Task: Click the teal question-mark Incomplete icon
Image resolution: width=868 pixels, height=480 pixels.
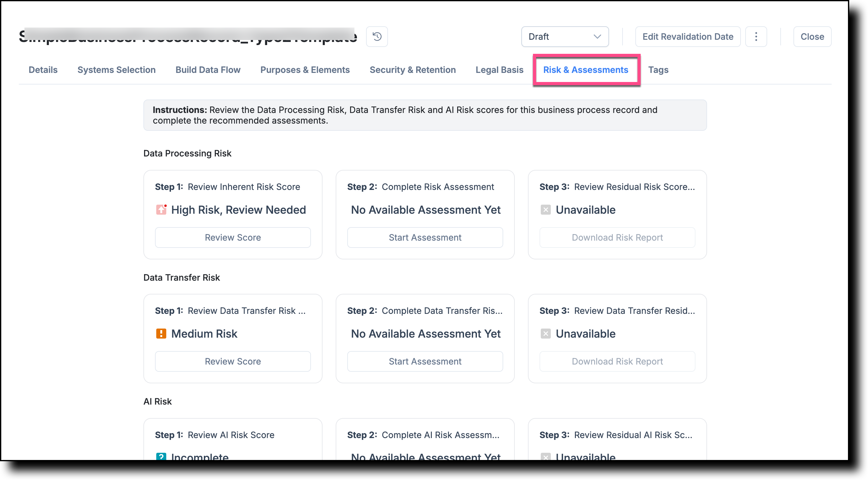Action: coord(161,456)
